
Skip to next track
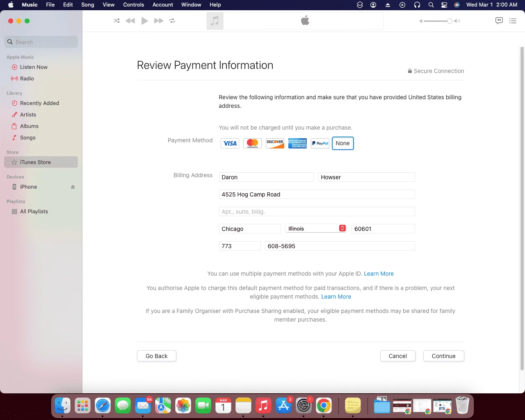point(159,21)
